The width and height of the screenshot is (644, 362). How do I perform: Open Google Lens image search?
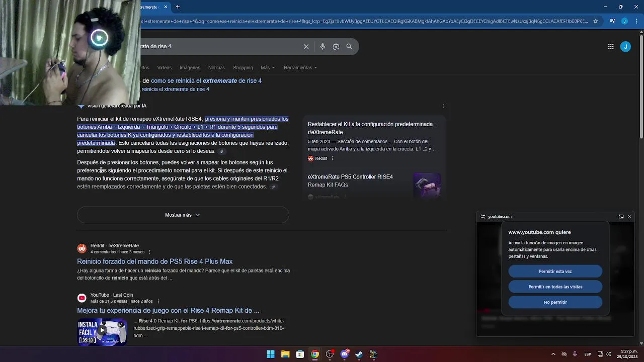tap(336, 46)
